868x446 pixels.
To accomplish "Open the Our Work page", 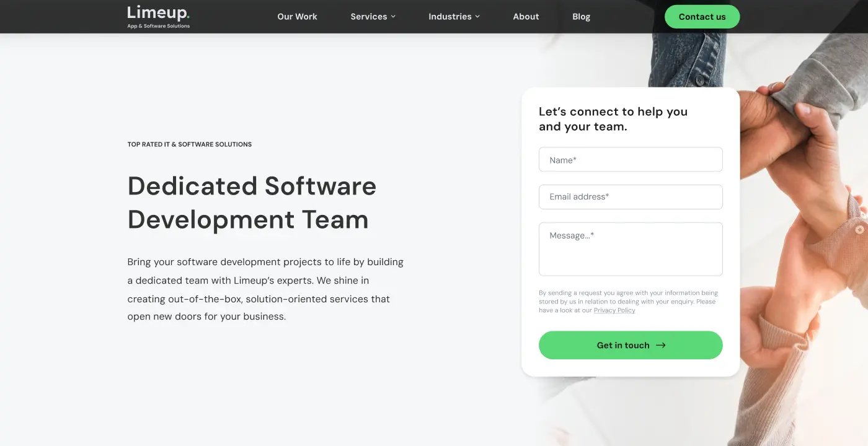I will (x=297, y=17).
